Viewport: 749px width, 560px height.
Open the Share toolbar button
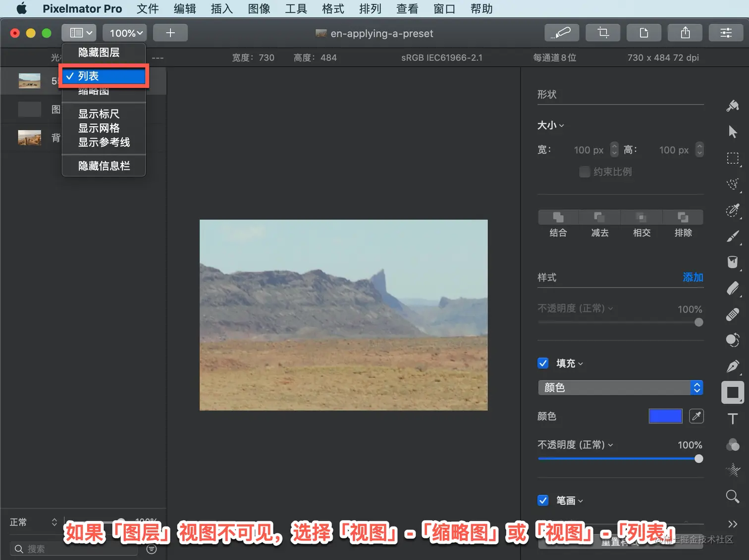pyautogui.click(x=685, y=33)
